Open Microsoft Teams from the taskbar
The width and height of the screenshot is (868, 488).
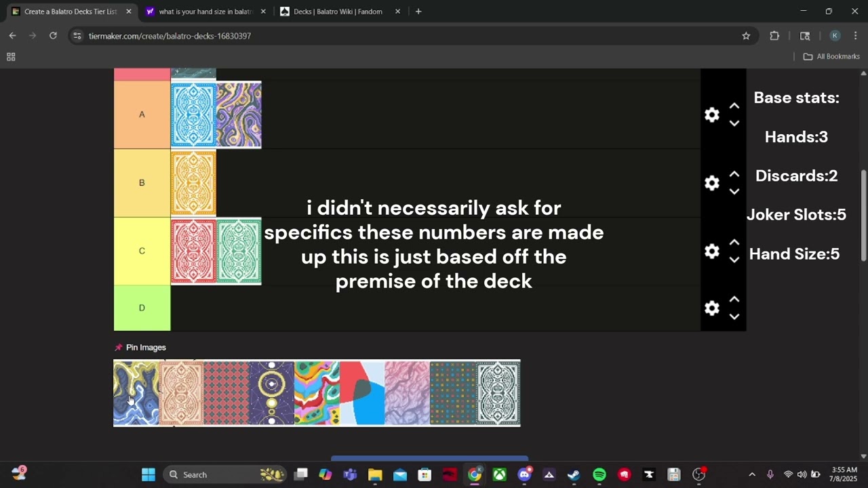[350, 474]
